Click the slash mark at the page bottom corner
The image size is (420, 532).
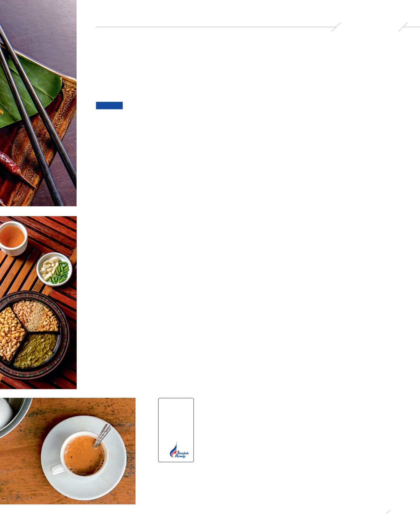(388, 512)
